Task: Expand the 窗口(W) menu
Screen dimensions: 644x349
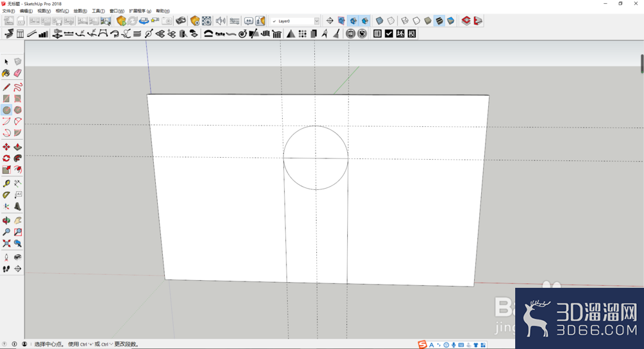Action: pyautogui.click(x=117, y=11)
